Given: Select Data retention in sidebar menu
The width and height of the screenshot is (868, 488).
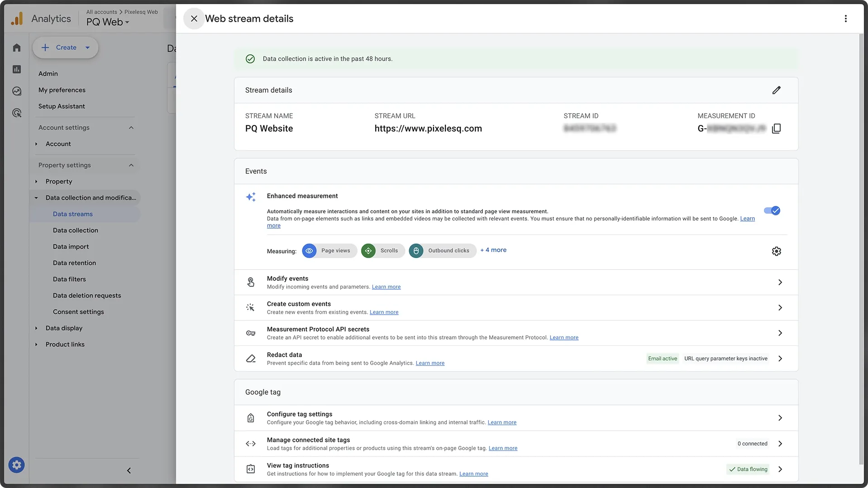Looking at the screenshot, I should (74, 263).
